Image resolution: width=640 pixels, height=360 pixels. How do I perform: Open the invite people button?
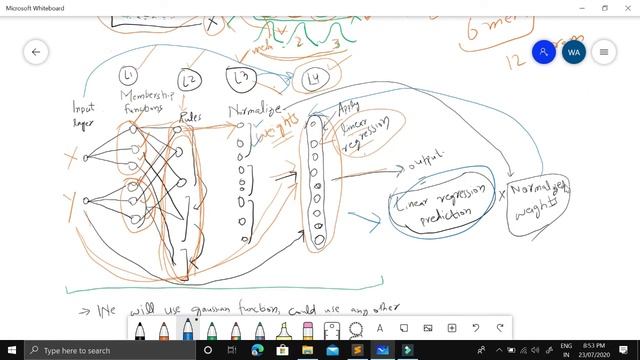pyautogui.click(x=544, y=52)
